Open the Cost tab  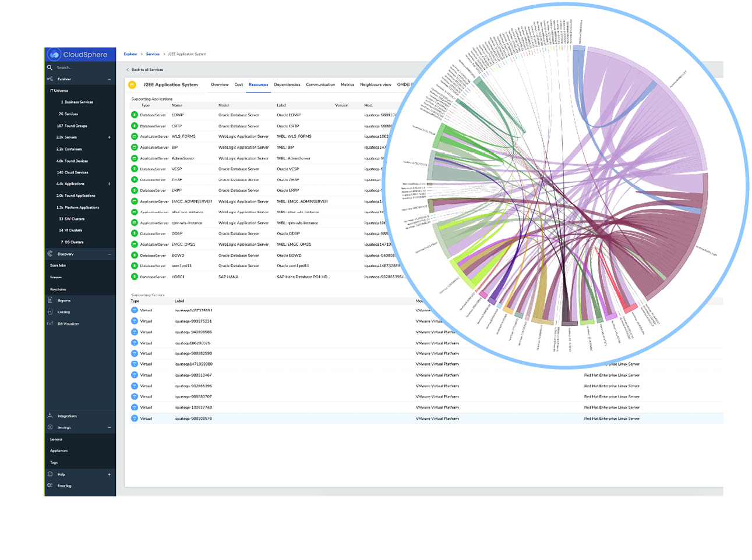click(239, 85)
